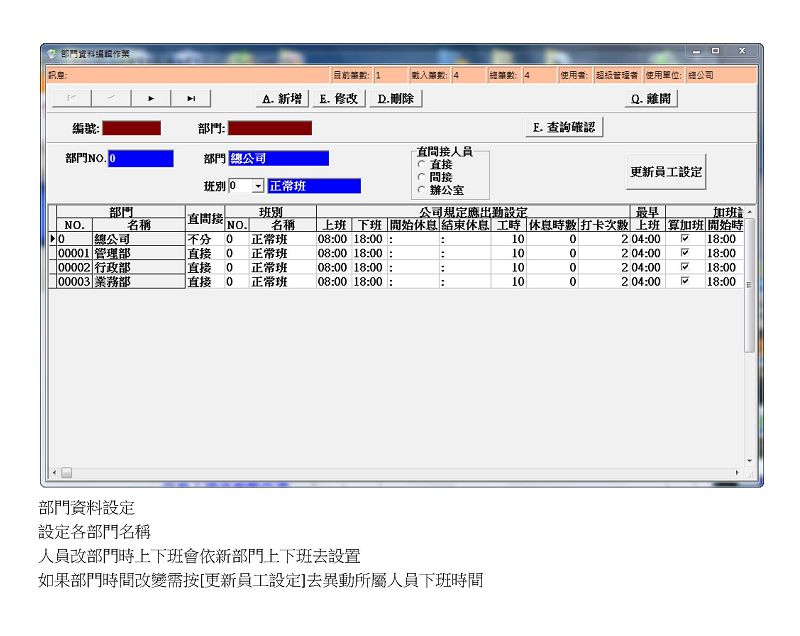Screen dimensions: 800x636
Task: Toggle 算加班 checkbox for 管理部 row
Action: [x=684, y=254]
